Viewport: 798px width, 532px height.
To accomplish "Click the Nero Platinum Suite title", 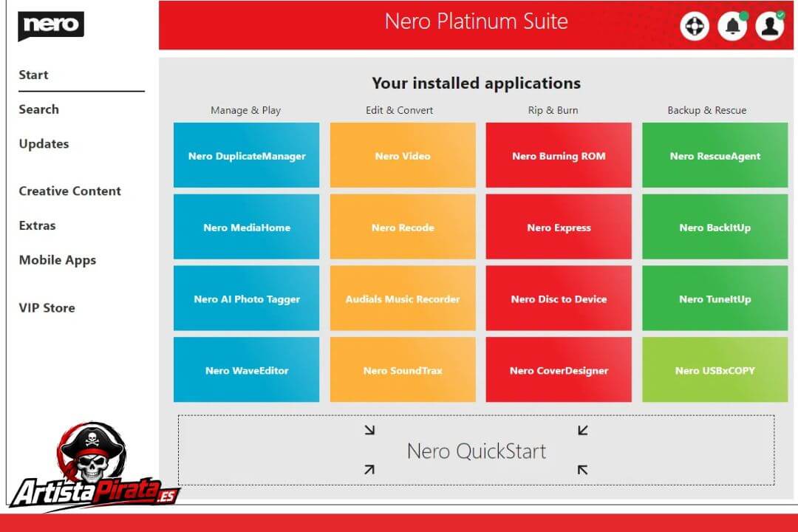I will point(477,21).
